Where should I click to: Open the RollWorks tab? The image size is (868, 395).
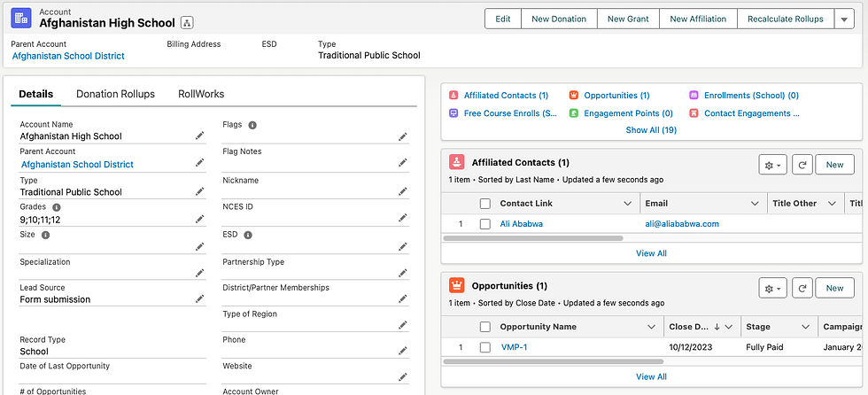pyautogui.click(x=201, y=94)
